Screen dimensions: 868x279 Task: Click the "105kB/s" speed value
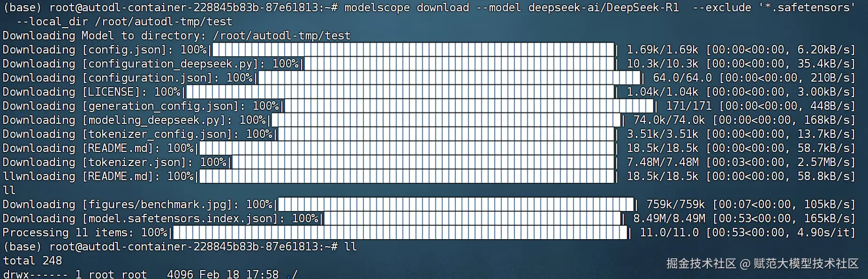coord(827,204)
